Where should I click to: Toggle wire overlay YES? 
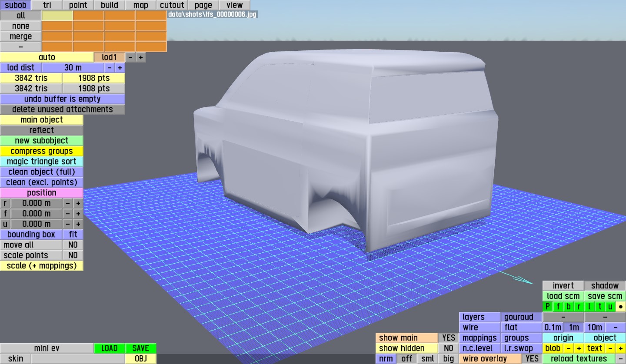[532, 359]
